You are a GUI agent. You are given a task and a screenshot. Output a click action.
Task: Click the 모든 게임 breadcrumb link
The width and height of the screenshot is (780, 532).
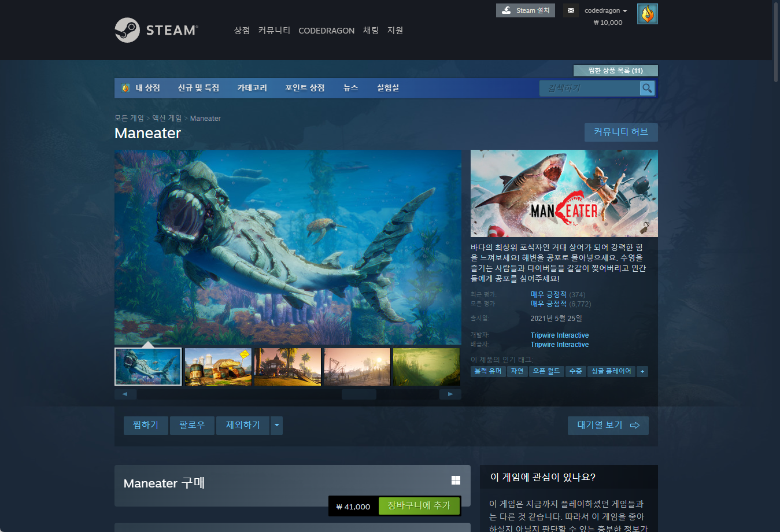click(129, 118)
